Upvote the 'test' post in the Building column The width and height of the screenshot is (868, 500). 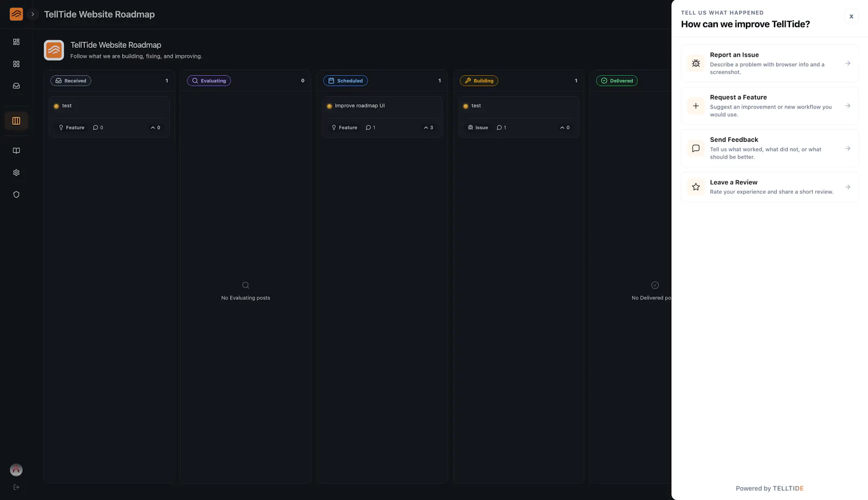click(x=565, y=128)
